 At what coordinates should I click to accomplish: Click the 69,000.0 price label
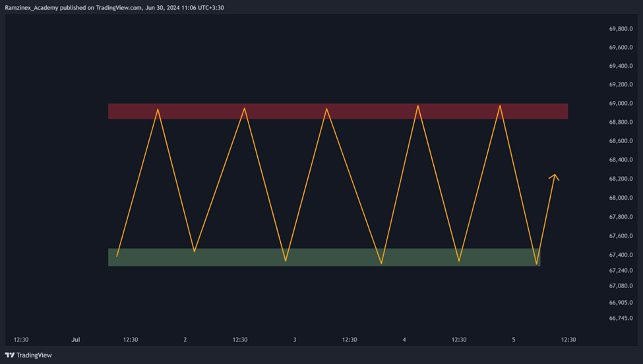(621, 104)
